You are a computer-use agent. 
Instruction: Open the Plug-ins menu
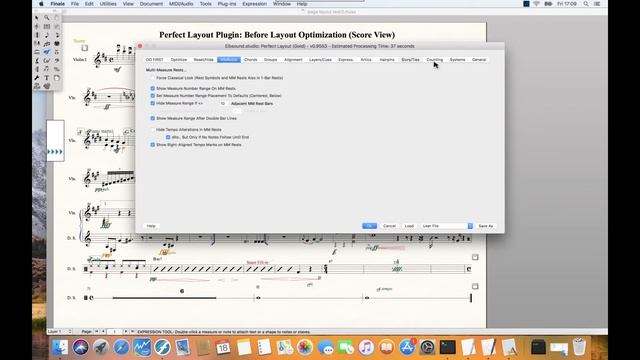(x=227, y=4)
